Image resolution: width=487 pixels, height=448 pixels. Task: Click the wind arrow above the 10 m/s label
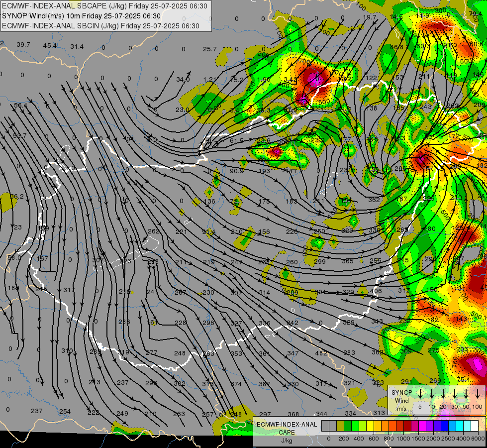tap(431, 393)
